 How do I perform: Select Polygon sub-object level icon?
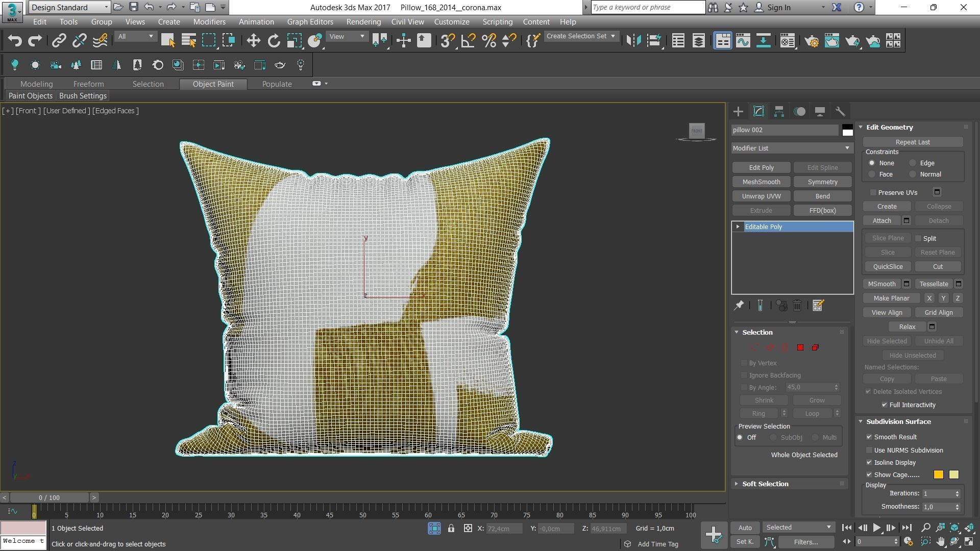(x=800, y=347)
